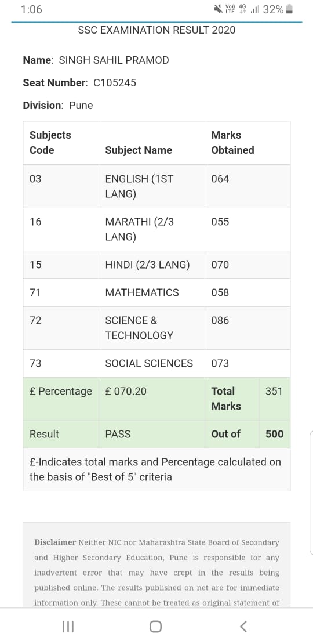
Task: Tap the VoLTE status icon
Action: [x=230, y=9]
